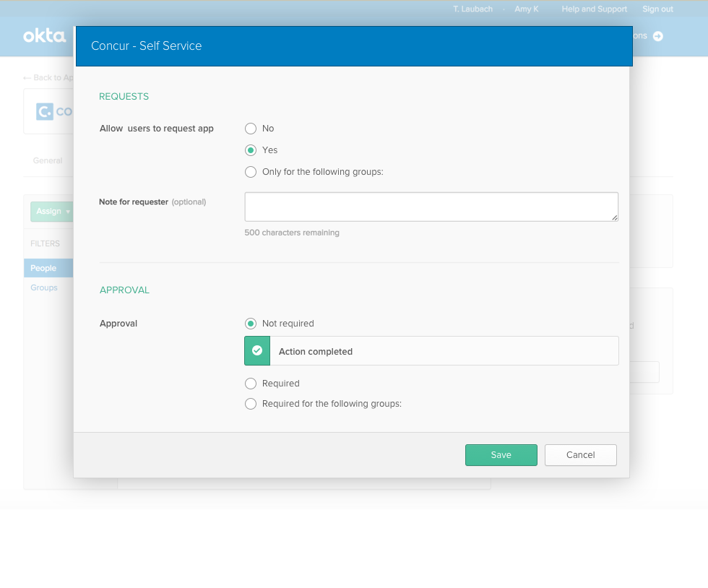Open Help and Support link

click(x=594, y=9)
